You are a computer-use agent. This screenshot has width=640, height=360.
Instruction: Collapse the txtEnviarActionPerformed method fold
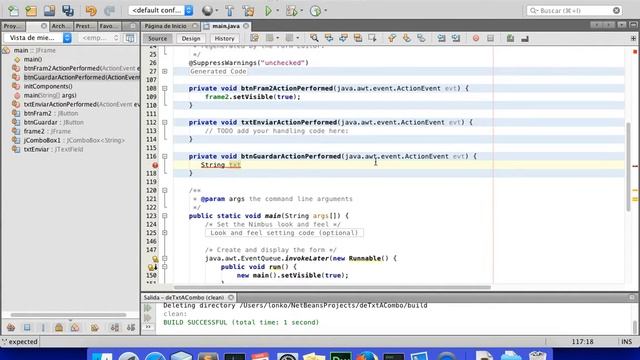[164, 122]
